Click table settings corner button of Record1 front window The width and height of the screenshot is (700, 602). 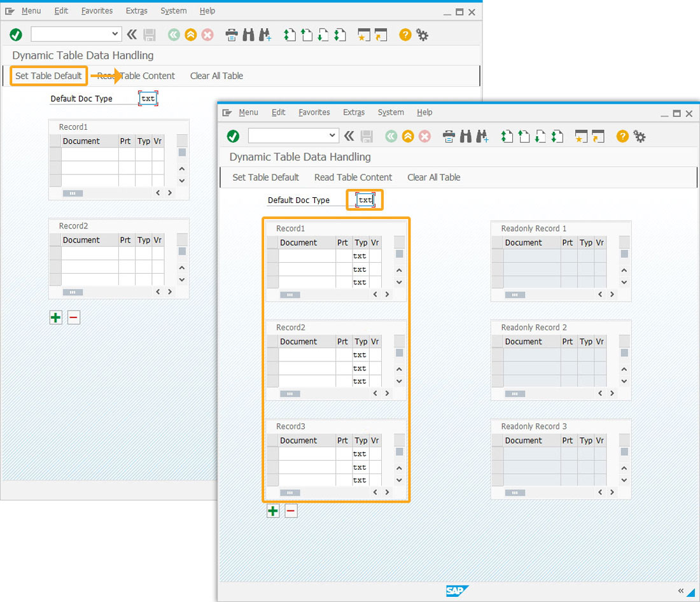399,242
